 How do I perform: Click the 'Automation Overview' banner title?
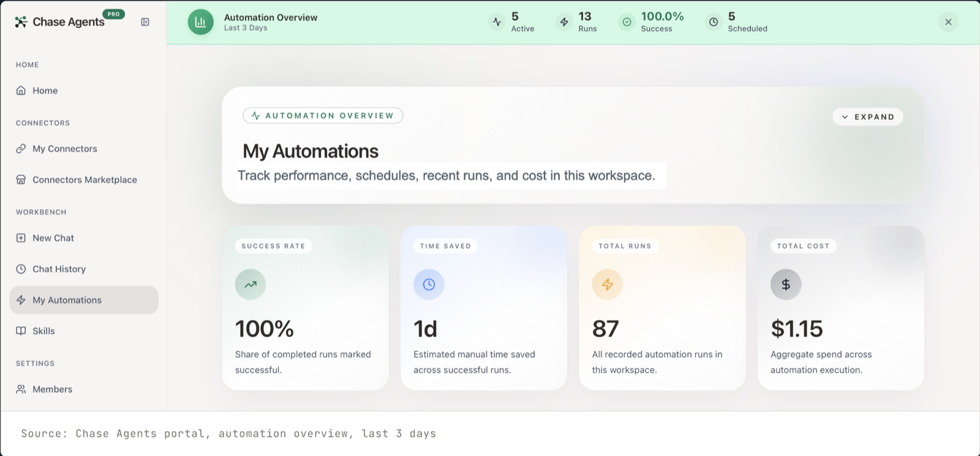tap(271, 18)
